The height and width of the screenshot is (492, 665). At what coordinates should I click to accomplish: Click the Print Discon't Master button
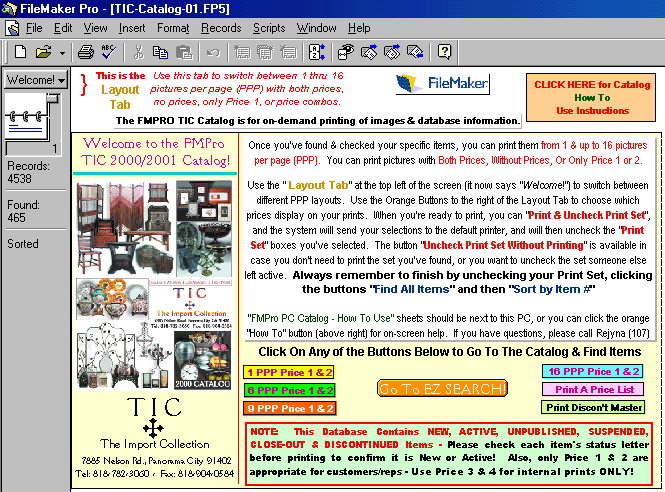(x=593, y=407)
